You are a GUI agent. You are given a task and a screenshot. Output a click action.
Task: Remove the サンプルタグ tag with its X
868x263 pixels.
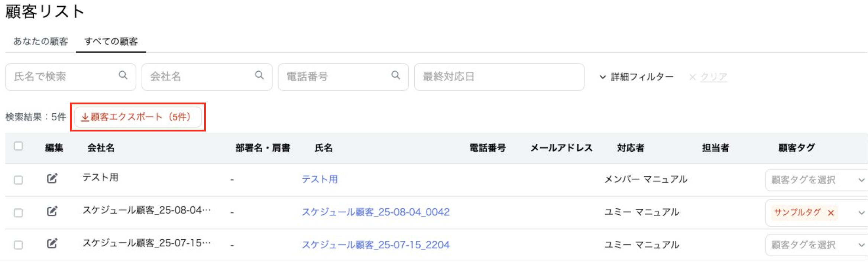(x=831, y=213)
